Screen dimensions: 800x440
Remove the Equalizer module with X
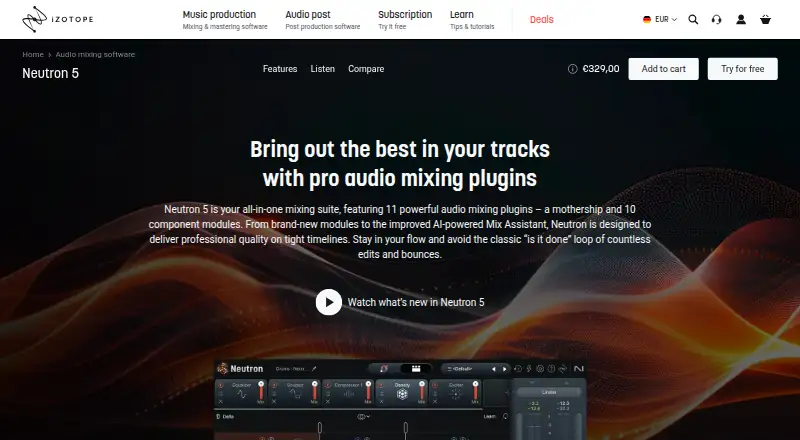[220, 401]
